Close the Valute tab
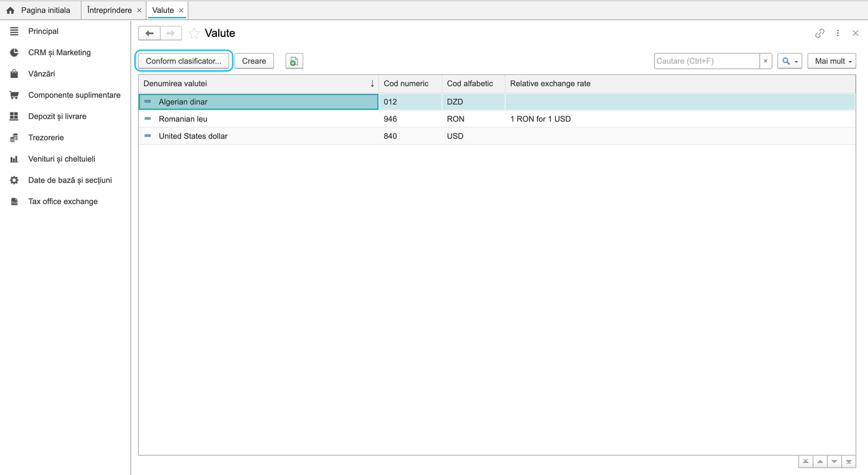 coord(181,10)
